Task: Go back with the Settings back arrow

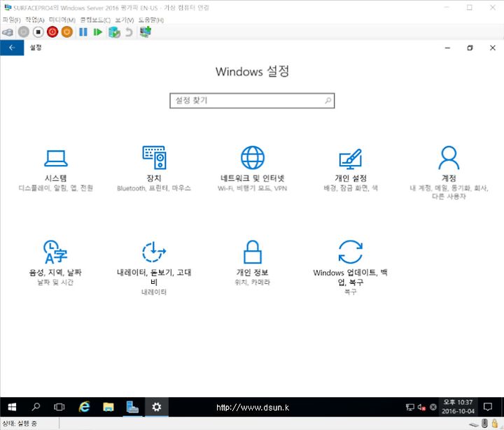Action: coord(12,48)
